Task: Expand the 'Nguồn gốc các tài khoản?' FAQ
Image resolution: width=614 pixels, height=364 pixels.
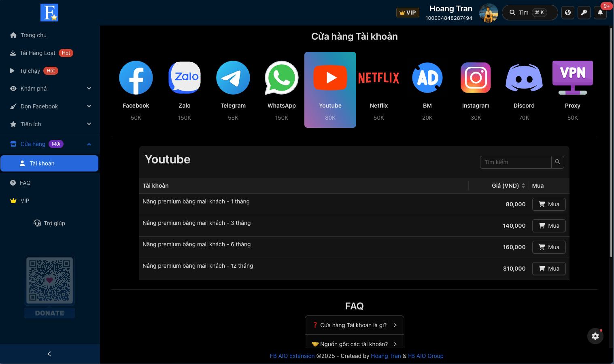Action: click(355, 344)
